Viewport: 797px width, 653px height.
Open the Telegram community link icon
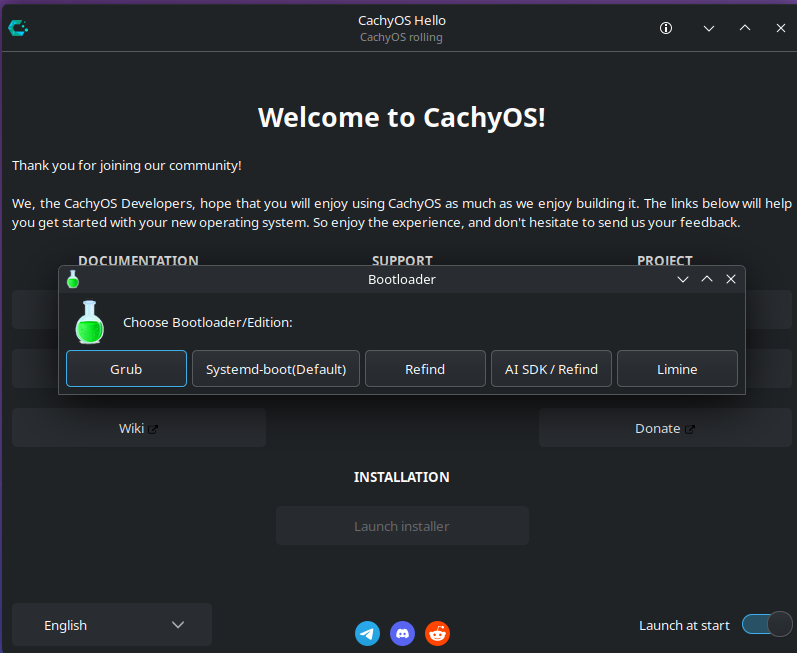367,633
